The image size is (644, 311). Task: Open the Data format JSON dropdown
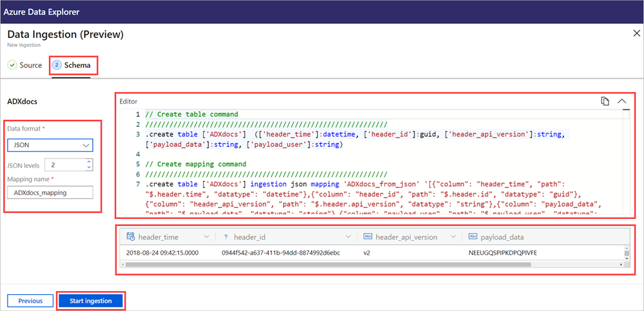click(50, 146)
